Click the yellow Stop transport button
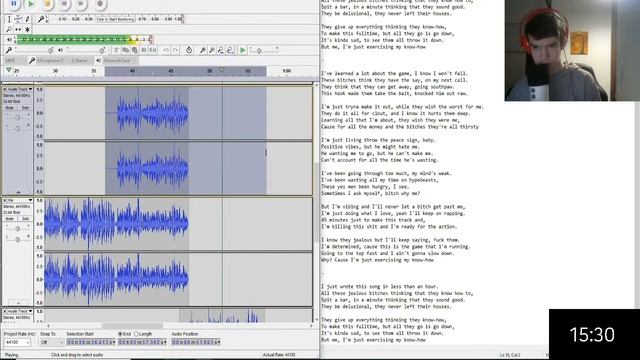The image size is (640, 360). (47, 4)
